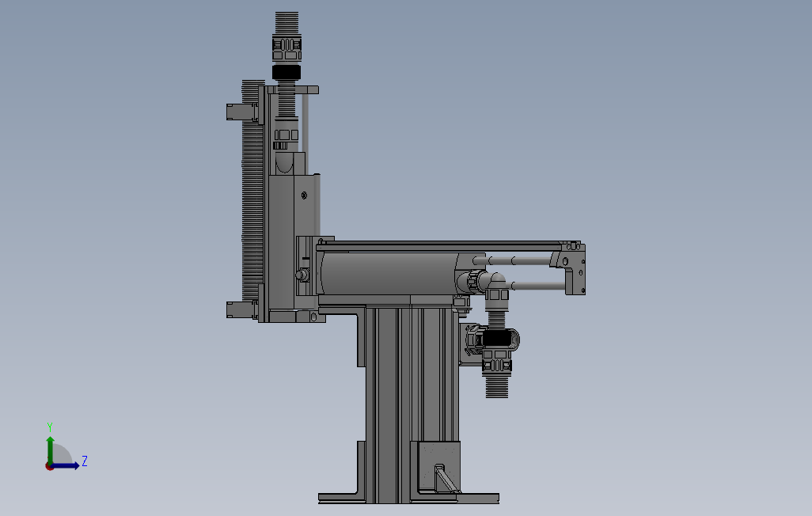Click the red X axis origin dot of the triad

(49, 467)
